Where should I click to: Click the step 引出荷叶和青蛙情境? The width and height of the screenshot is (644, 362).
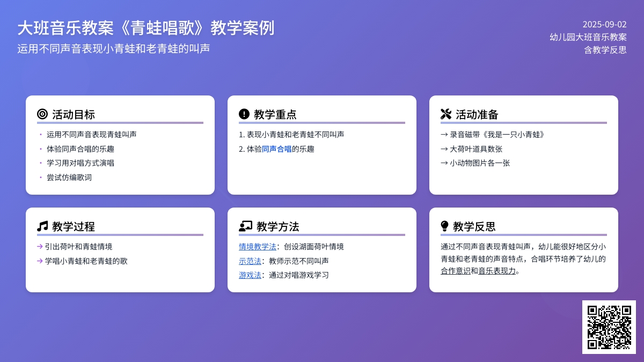point(75,247)
